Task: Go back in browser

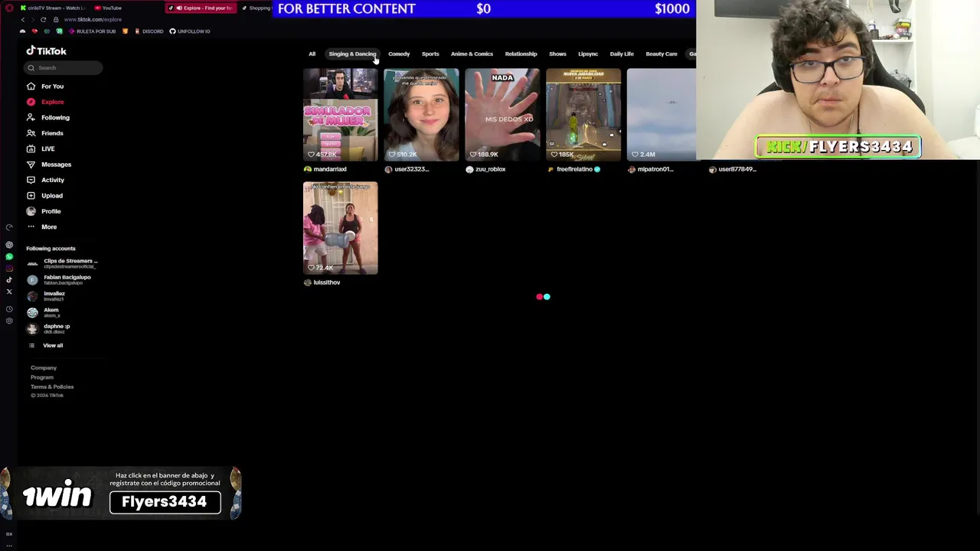Action: coord(22,19)
